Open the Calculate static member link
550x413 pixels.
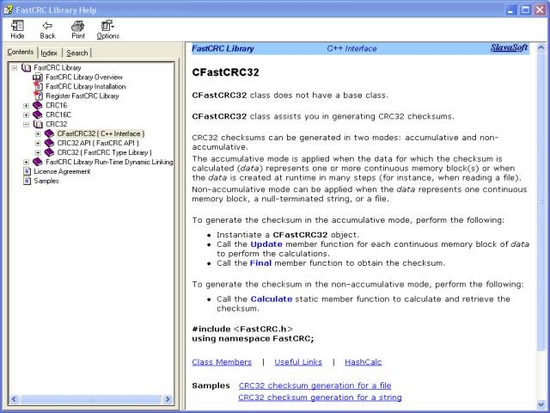(x=271, y=299)
